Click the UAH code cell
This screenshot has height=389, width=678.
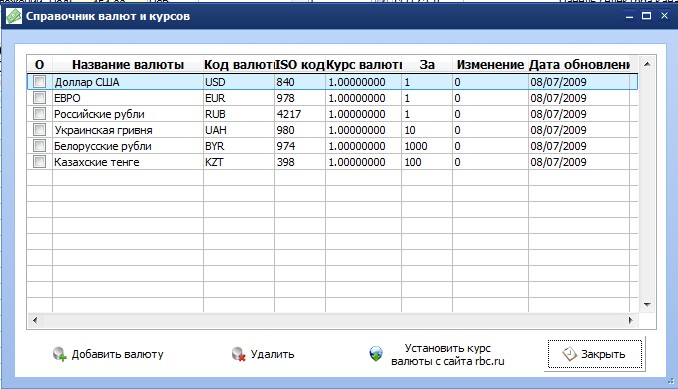click(239, 130)
